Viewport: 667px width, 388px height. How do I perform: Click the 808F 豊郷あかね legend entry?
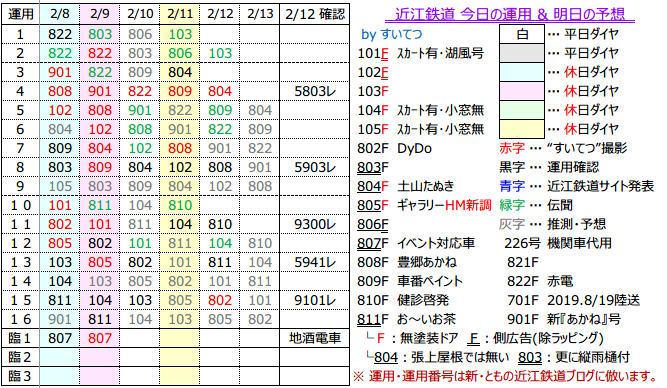(407, 262)
